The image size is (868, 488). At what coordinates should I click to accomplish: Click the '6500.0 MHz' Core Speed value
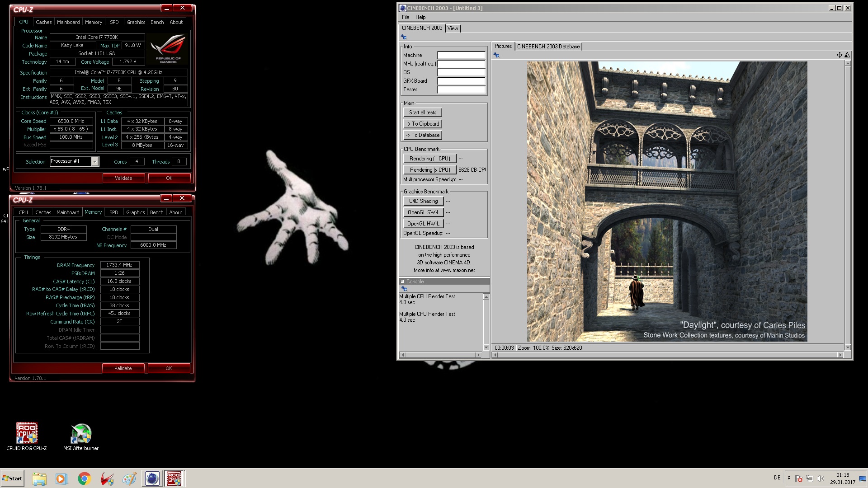pos(71,121)
